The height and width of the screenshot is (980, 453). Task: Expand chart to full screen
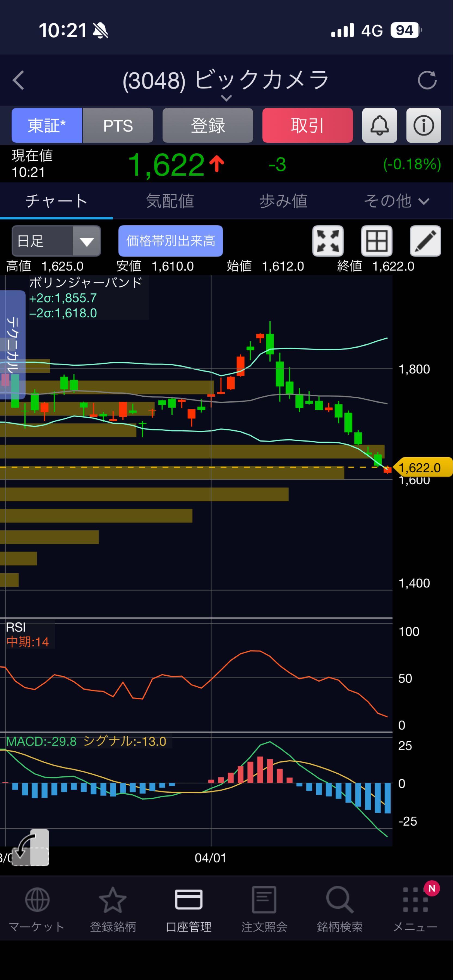tap(328, 241)
